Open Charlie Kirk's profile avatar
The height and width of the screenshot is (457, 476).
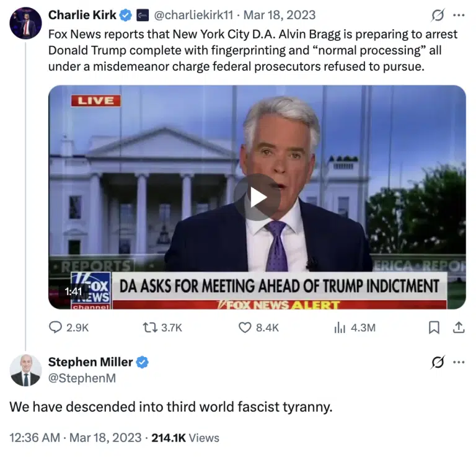25,23
